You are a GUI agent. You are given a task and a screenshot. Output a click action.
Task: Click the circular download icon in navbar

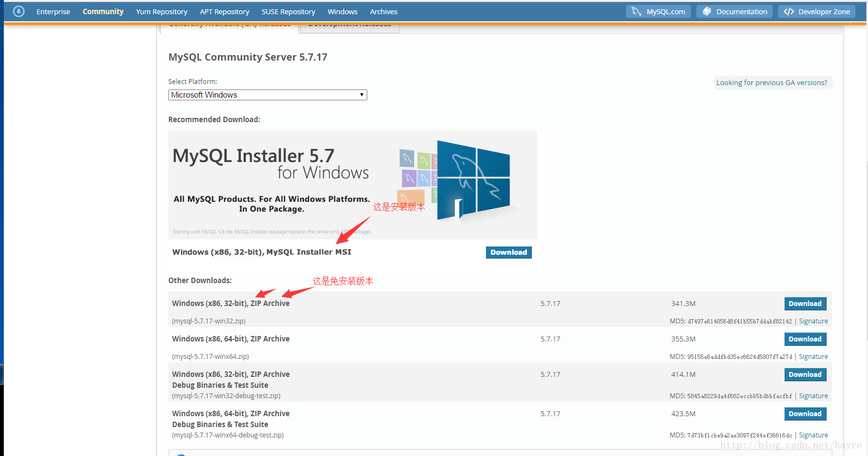point(19,11)
